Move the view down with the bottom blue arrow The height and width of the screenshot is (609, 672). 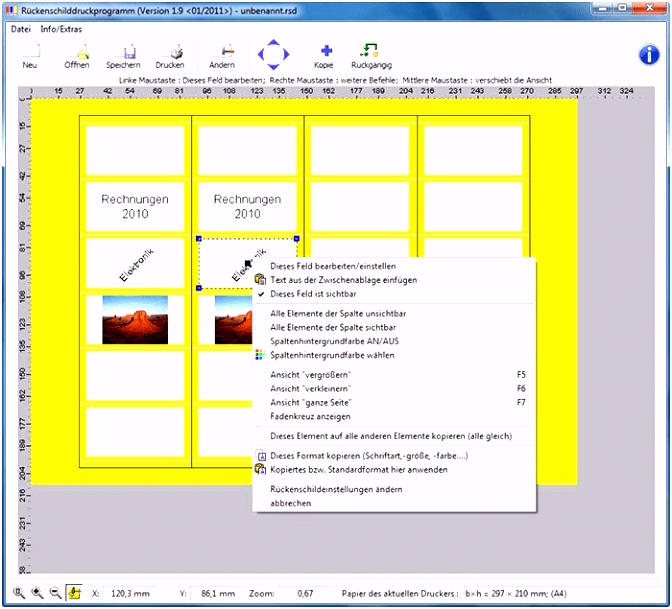tap(273, 66)
